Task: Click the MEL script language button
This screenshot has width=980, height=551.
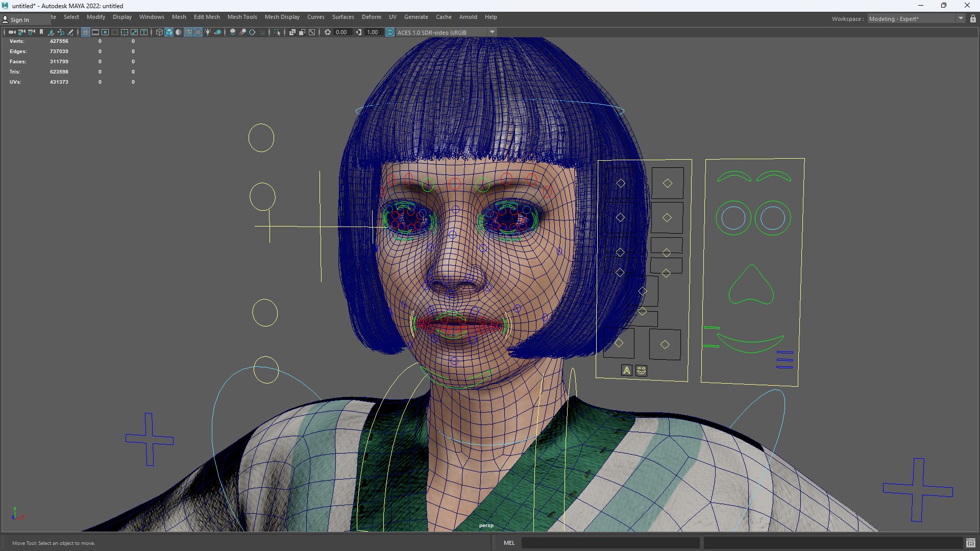Action: coord(509,543)
